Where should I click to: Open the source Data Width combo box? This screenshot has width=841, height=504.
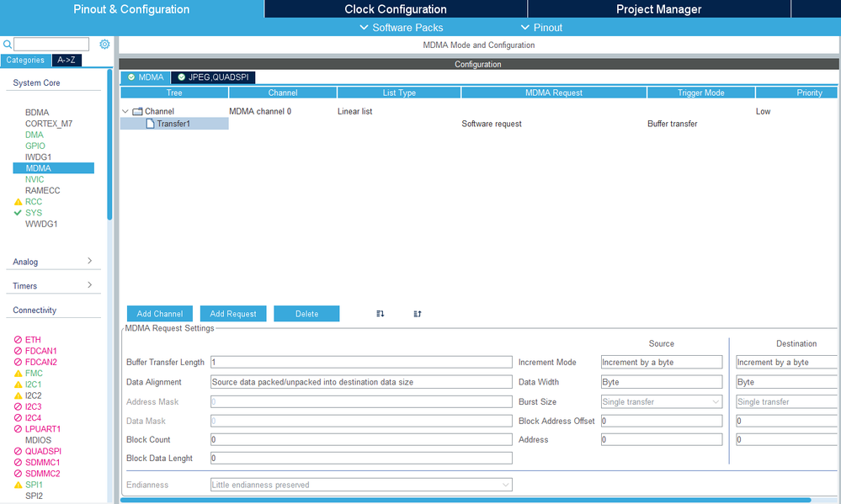click(x=662, y=382)
